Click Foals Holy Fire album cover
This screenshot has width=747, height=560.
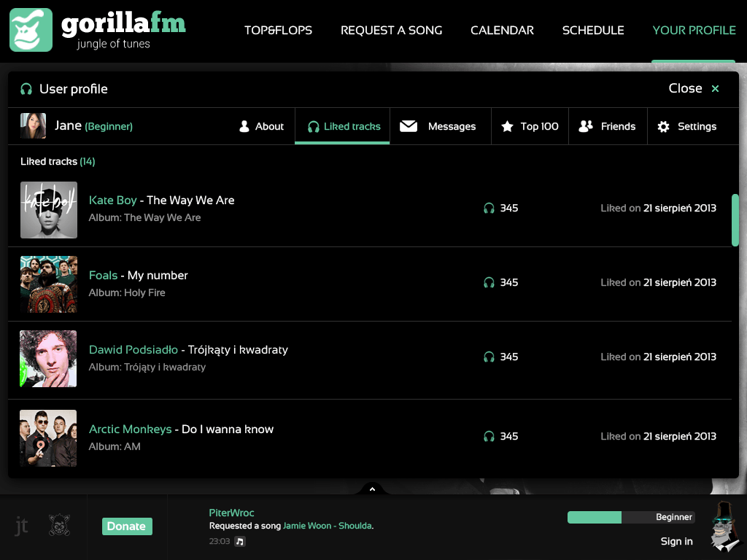click(x=49, y=284)
